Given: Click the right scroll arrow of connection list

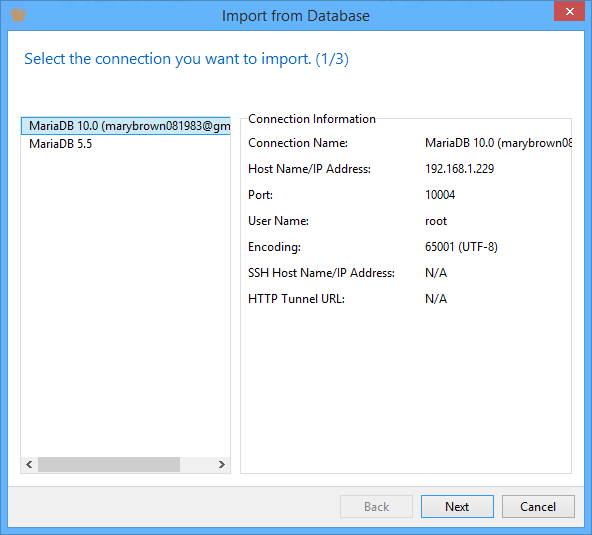Looking at the screenshot, I should (222, 464).
